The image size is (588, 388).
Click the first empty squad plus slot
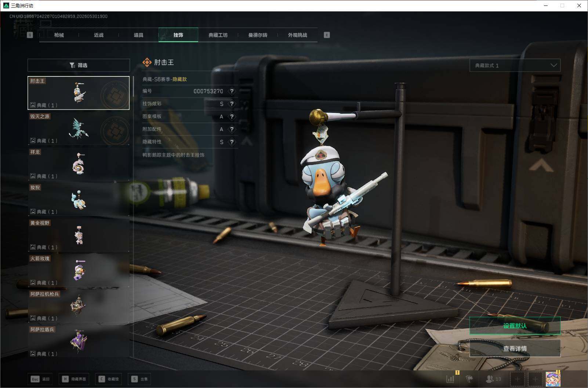pyautogui.click(x=517, y=379)
